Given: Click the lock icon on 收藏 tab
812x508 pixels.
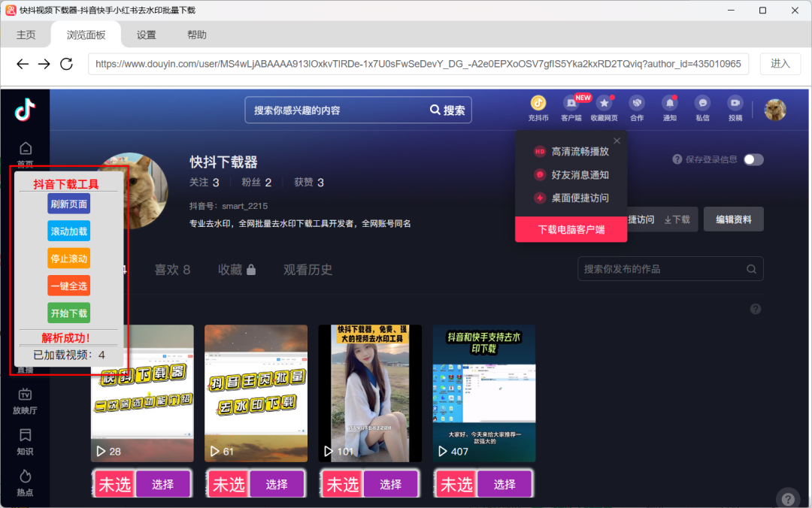Looking at the screenshot, I should [251, 269].
